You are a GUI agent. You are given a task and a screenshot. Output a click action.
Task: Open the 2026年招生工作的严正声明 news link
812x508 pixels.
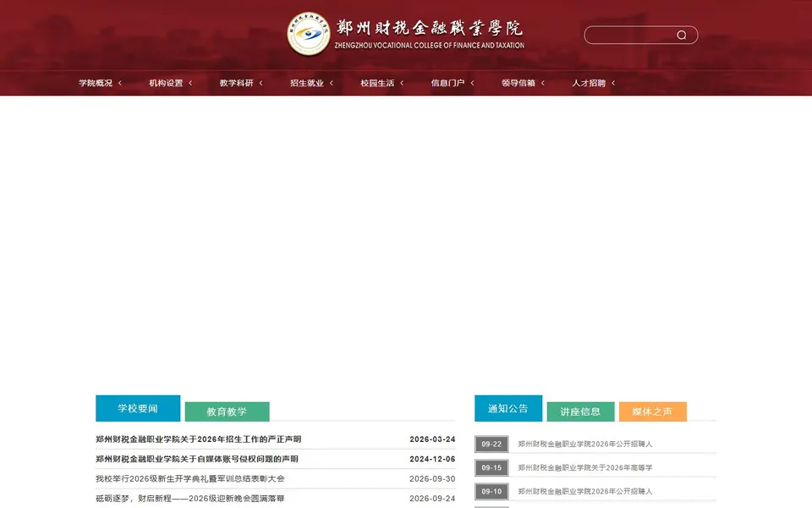[x=198, y=439]
